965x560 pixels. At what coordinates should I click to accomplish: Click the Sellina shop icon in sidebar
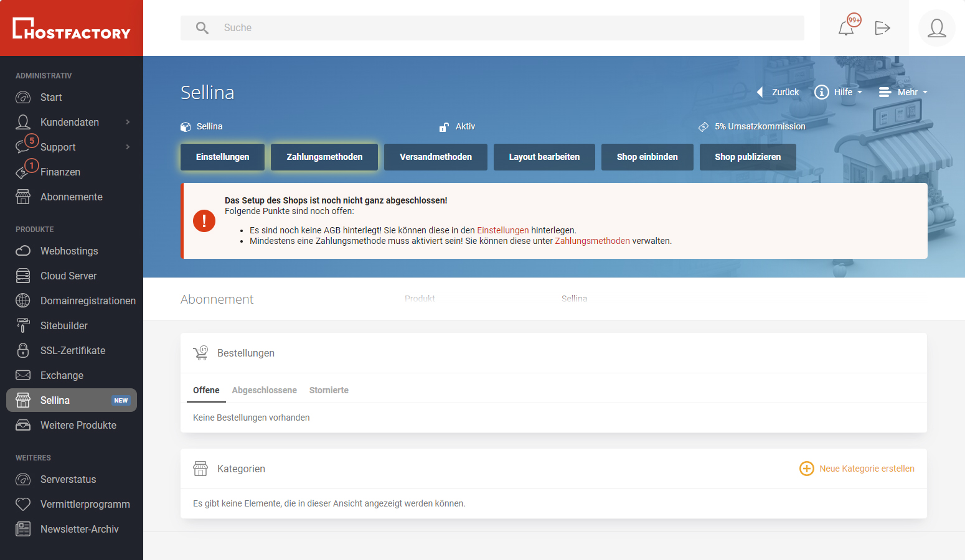[x=23, y=400]
